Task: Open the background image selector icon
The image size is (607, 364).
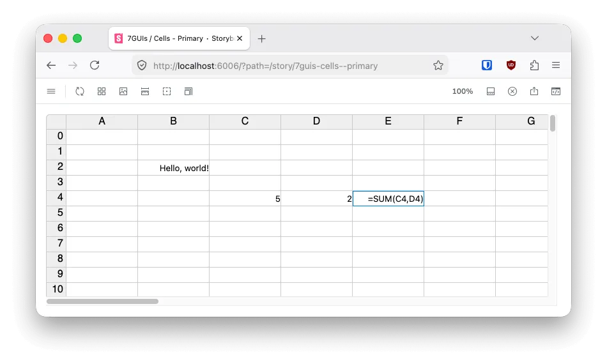Action: point(123,91)
